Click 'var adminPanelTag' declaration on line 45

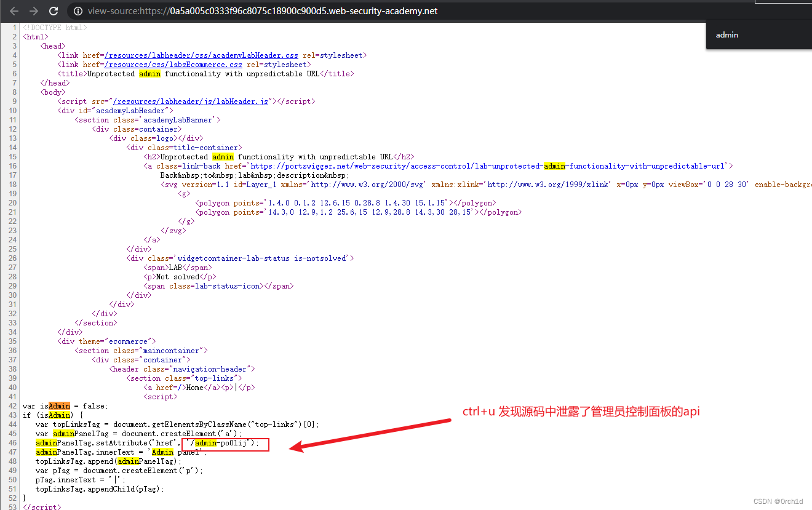[139, 434]
